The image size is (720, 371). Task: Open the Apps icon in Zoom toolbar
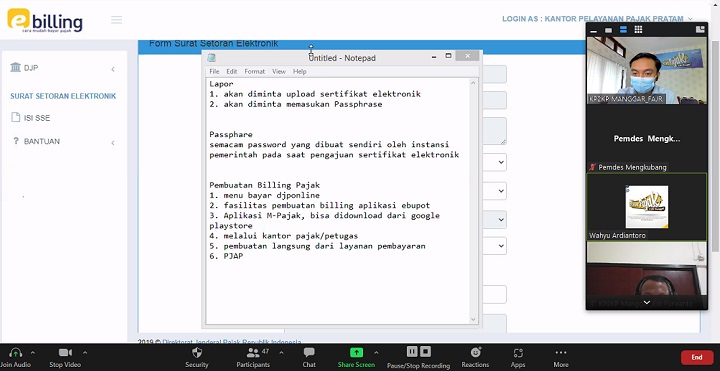coord(518,353)
